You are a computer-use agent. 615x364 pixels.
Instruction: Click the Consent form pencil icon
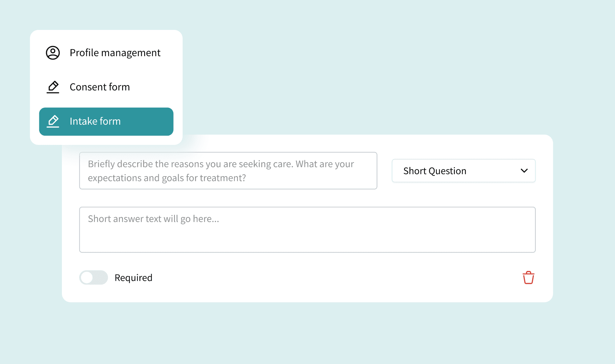[x=53, y=87]
